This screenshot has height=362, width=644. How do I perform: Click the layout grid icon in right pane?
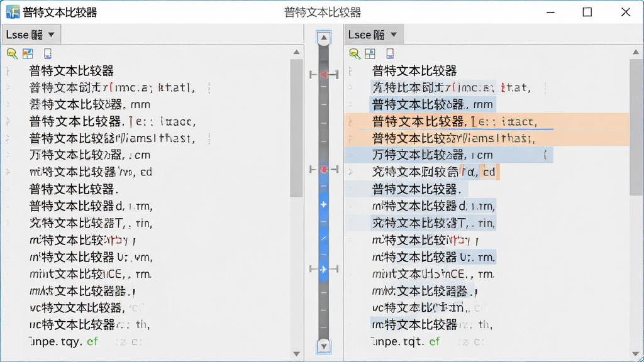[370, 54]
